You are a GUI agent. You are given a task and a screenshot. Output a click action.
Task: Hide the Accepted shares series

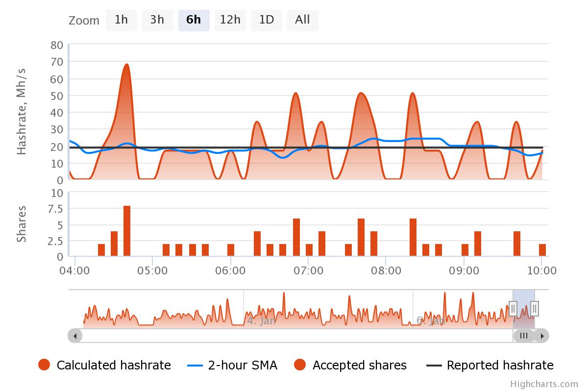[350, 365]
